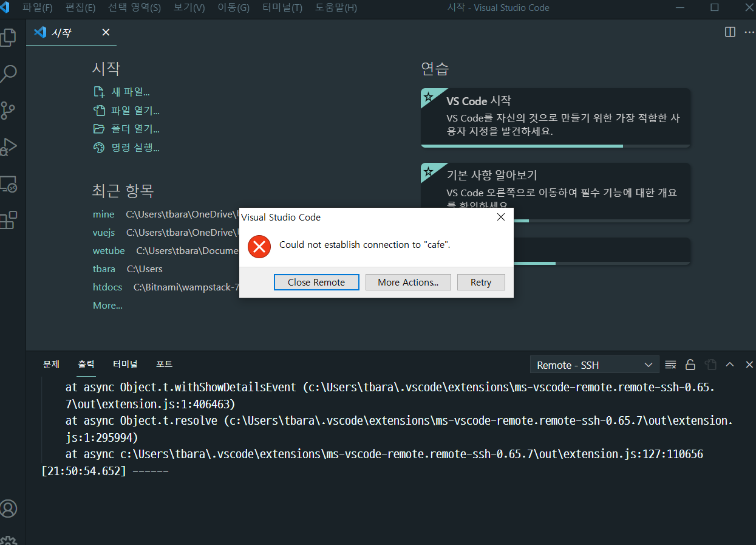Close the bottom panel
The width and height of the screenshot is (756, 545).
pos(749,365)
